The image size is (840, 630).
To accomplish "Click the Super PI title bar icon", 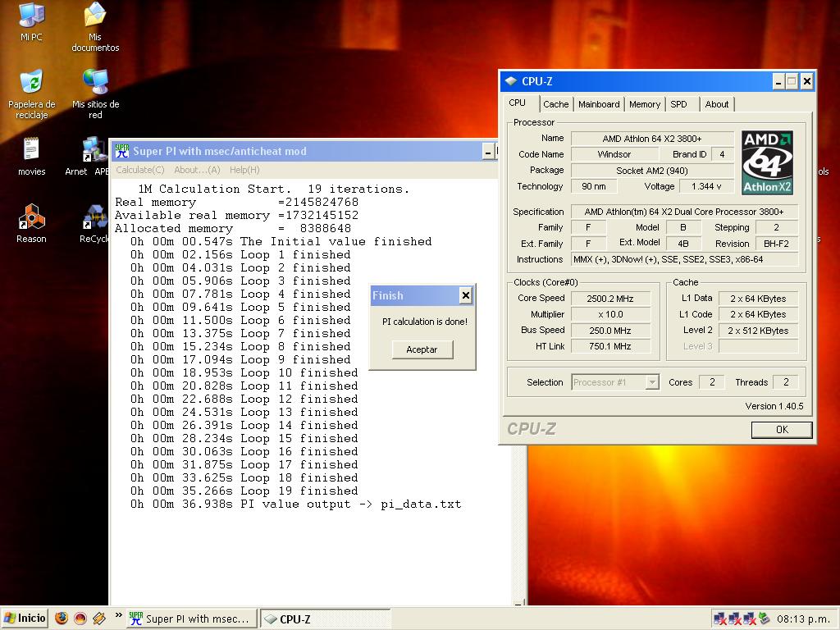I will pos(121,151).
